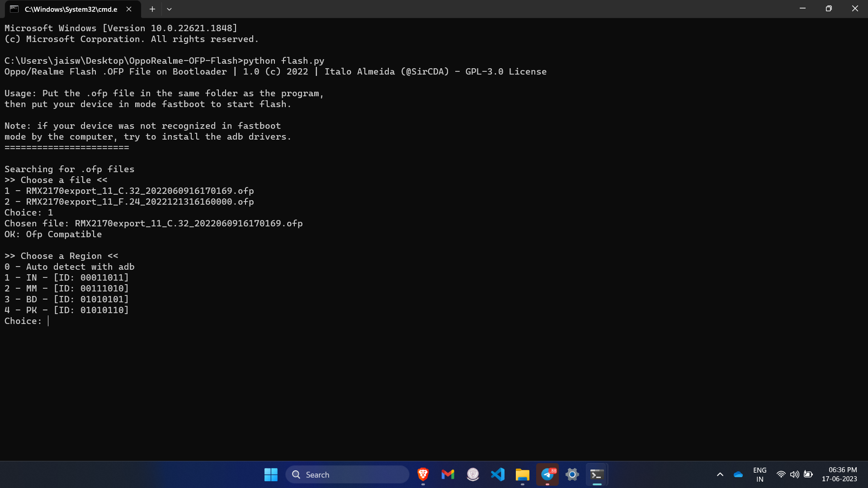Screen dimensions: 868x488
Task: Switch ENG IN input language
Action: [759, 474]
